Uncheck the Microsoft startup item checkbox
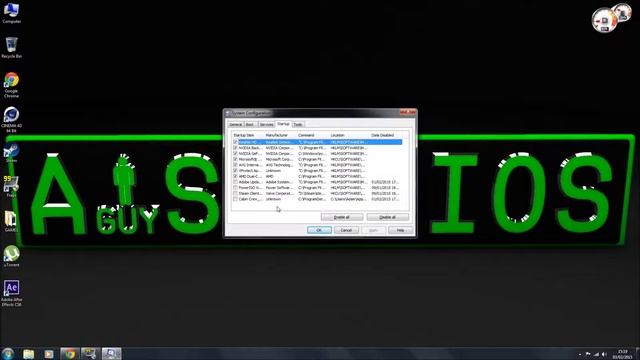This screenshot has width=640, height=360. click(x=235, y=159)
